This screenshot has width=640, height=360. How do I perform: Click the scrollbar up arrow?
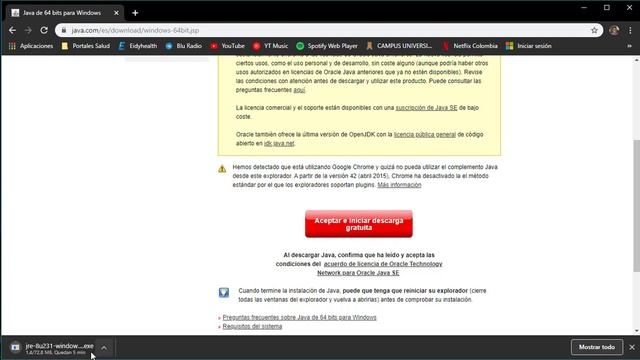(636, 60)
